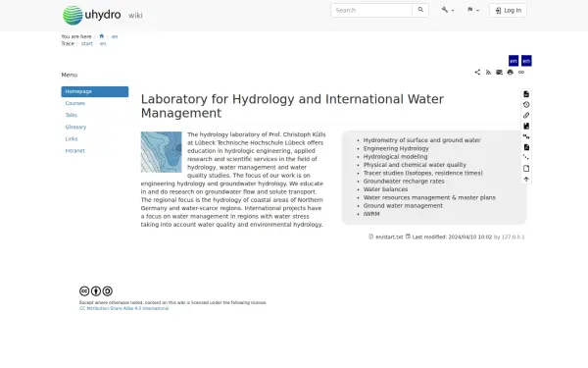Click the page heading Laboratory for Hydrology
The image size is (588, 368).
[x=292, y=106]
